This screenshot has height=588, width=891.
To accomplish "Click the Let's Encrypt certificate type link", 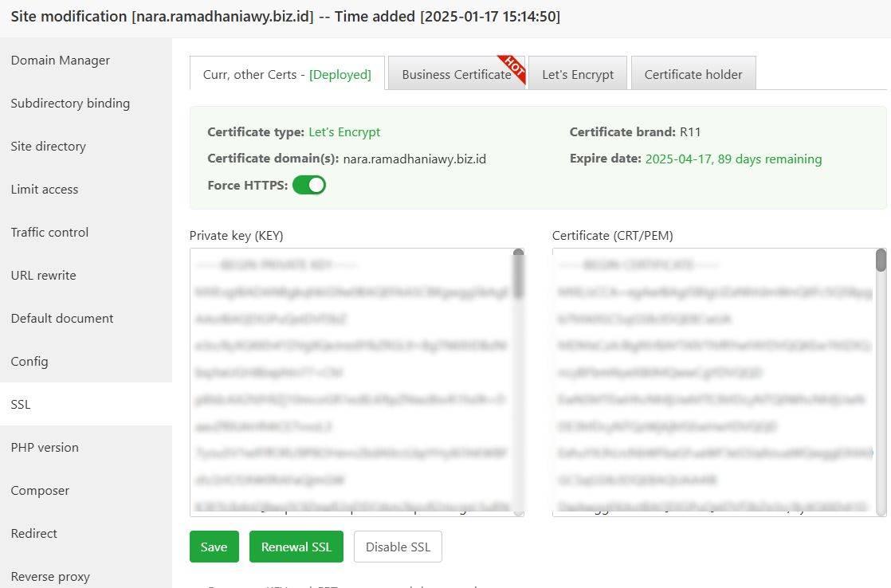I will click(x=344, y=132).
